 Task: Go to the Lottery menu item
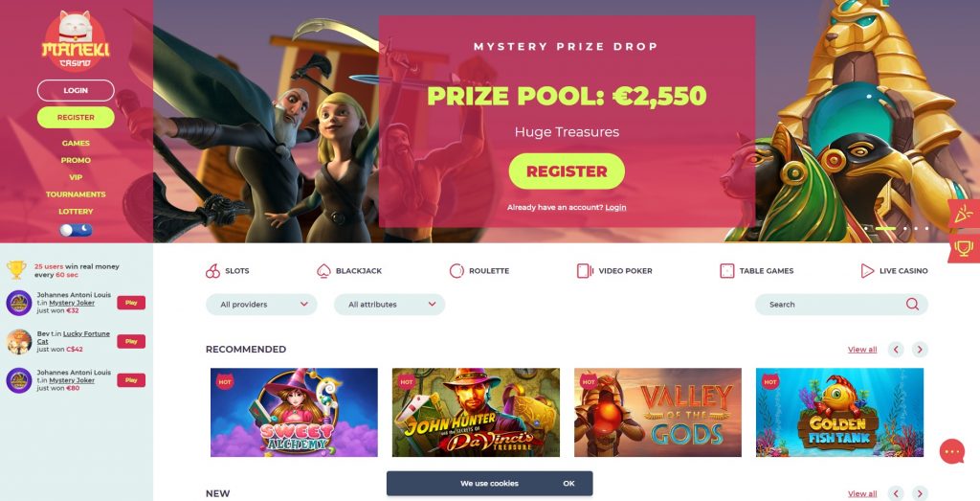pyautogui.click(x=76, y=212)
